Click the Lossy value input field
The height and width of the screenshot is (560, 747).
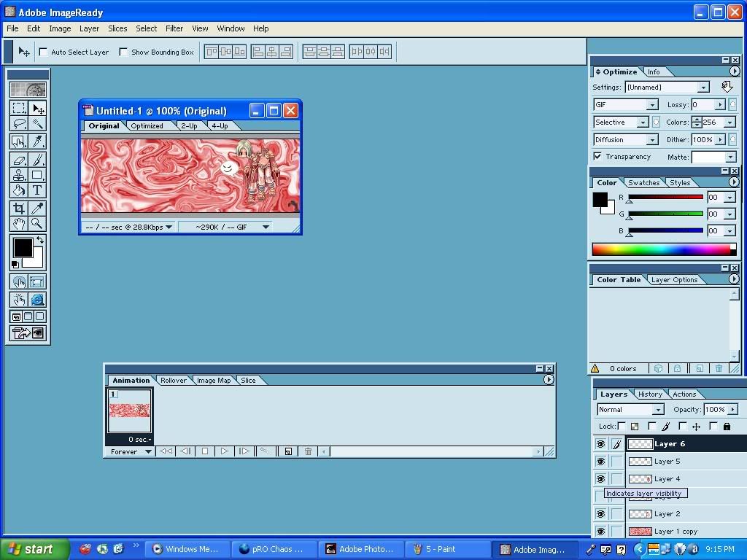(x=703, y=105)
